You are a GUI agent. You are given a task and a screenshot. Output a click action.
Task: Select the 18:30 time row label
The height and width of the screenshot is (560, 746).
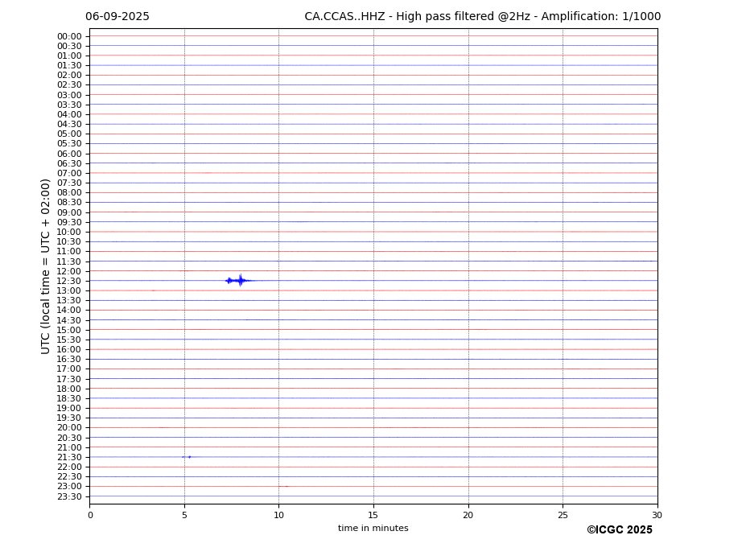pos(69,399)
